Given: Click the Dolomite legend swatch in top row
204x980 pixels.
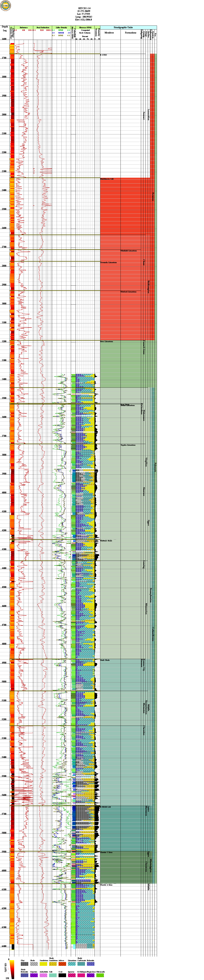Looking at the screenshot, I should pyautogui.click(x=91, y=964).
